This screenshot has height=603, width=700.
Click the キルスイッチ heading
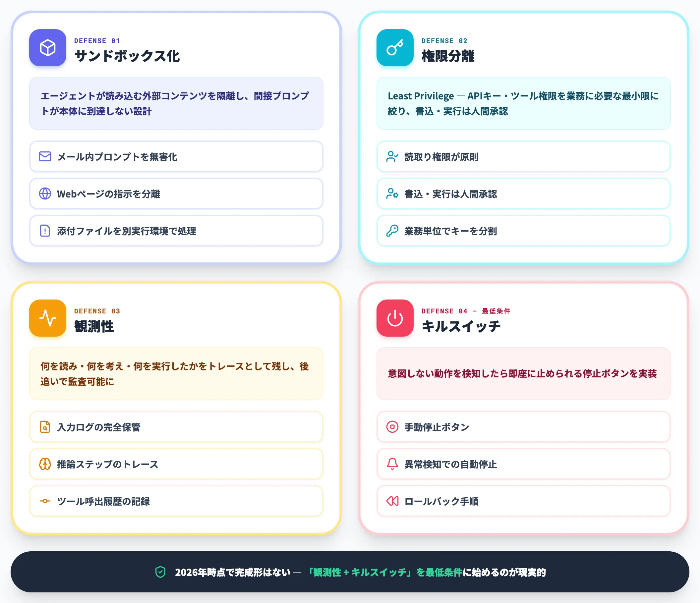tap(461, 326)
